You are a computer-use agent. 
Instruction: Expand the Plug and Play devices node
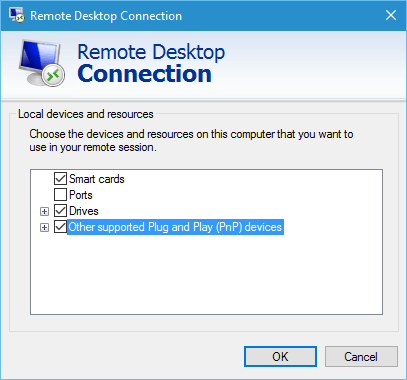44,227
